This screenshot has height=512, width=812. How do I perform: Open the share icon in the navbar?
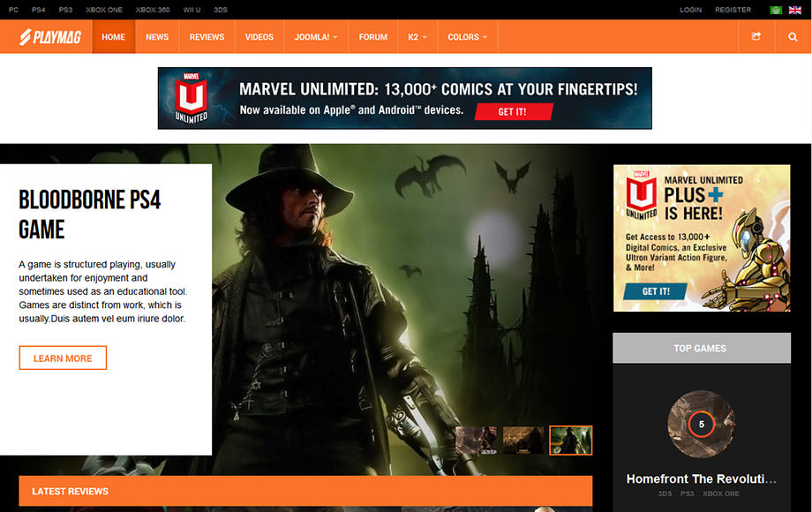756,37
